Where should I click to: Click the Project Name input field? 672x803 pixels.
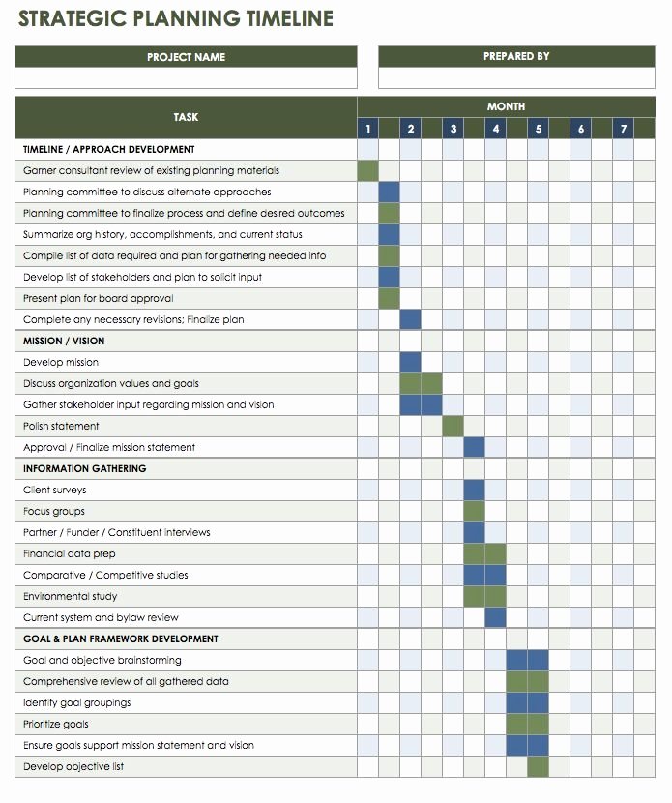click(186, 77)
